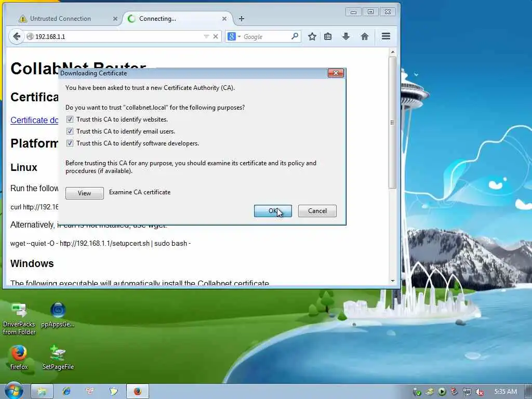Open ppAppsGe... desktop icon

click(58, 315)
